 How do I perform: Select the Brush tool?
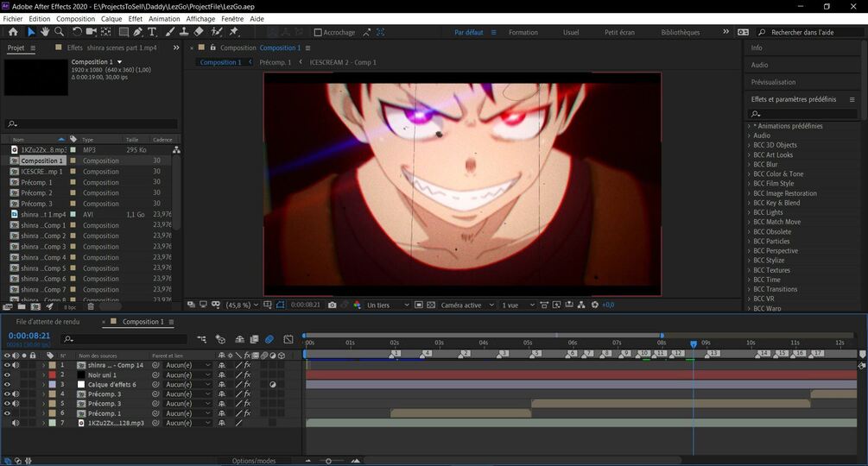[x=170, y=32]
